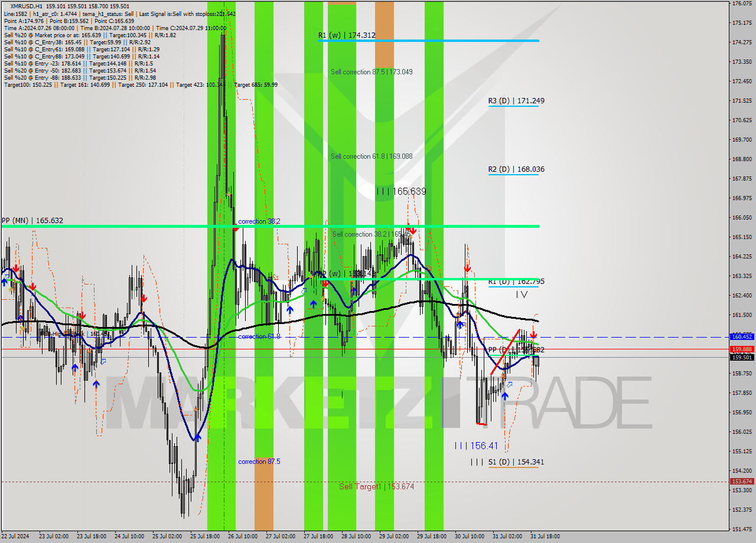Click the '30 Jul 10:00' time axis label
Viewport: 756px width, 543px height.
[470, 537]
